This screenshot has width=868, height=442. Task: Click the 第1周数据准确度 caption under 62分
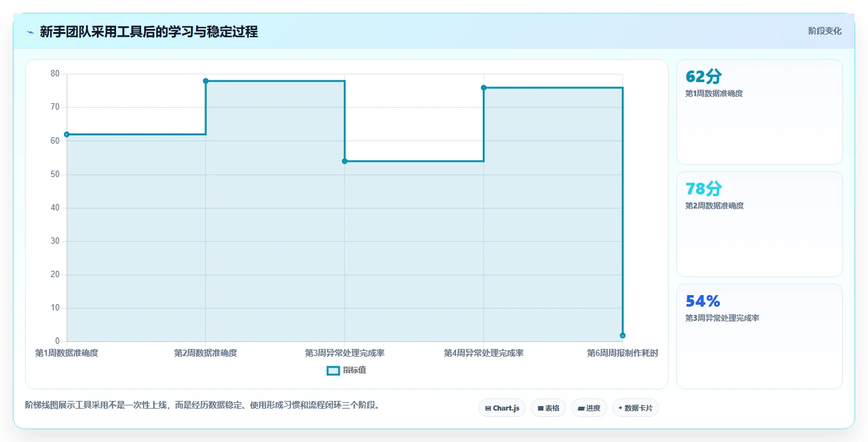714,94
